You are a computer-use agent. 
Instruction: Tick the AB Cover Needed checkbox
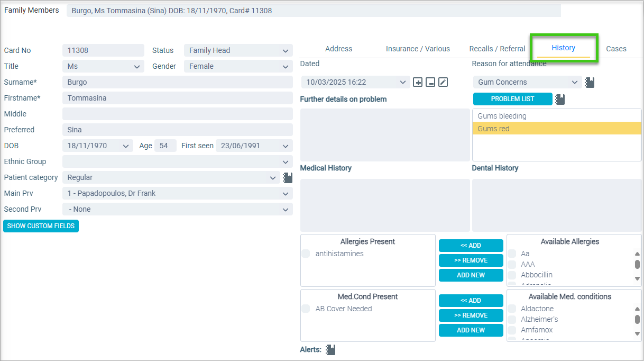click(x=306, y=309)
